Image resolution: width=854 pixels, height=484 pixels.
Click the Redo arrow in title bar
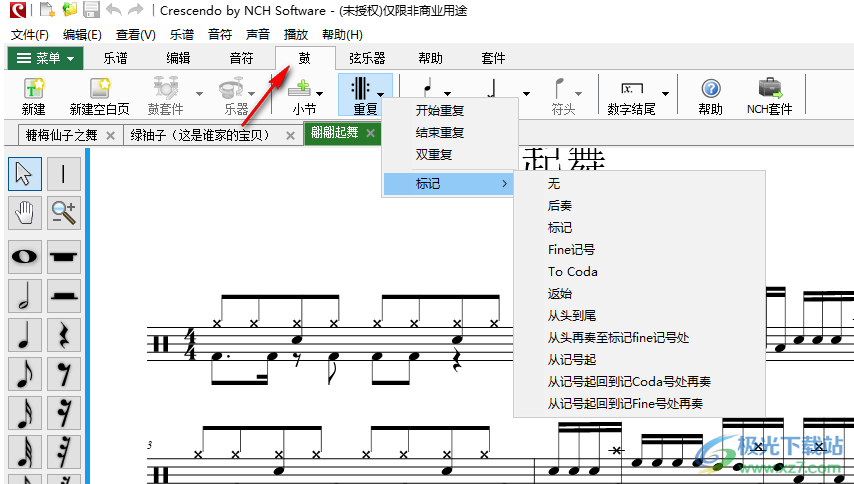pos(135,9)
